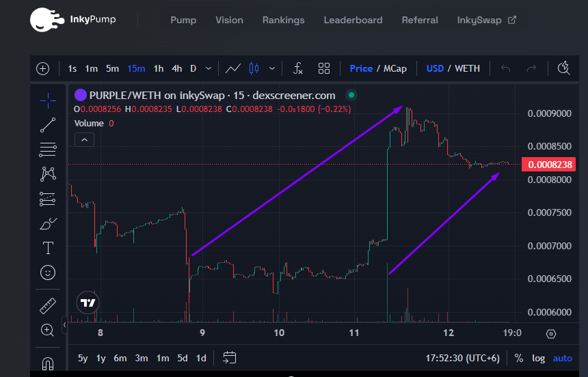Go to the Rankings tab
This screenshot has height=377, width=588.
coord(284,20)
